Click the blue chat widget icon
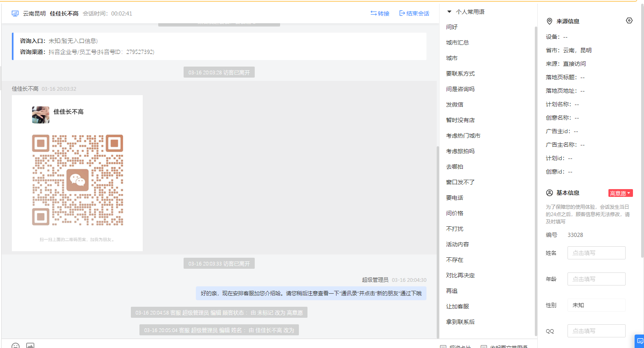This screenshot has width=644, height=348. pyautogui.click(x=640, y=341)
